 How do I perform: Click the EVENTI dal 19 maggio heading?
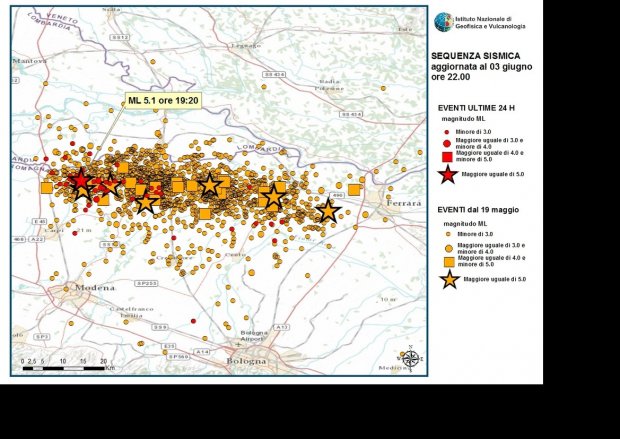(478, 209)
